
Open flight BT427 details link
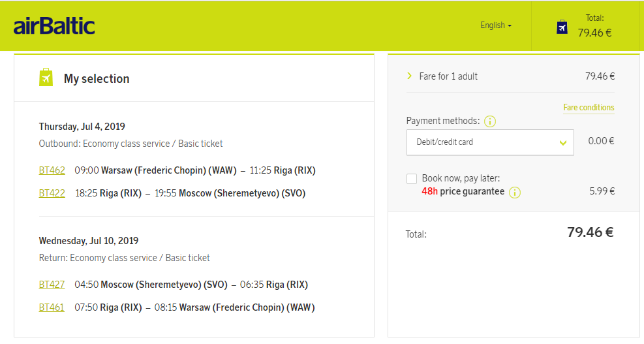52,285
